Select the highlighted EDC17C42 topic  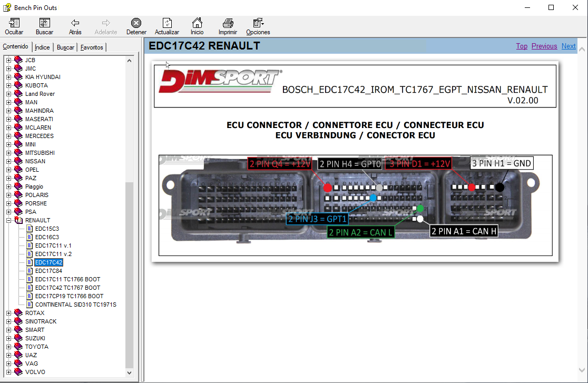(x=49, y=262)
